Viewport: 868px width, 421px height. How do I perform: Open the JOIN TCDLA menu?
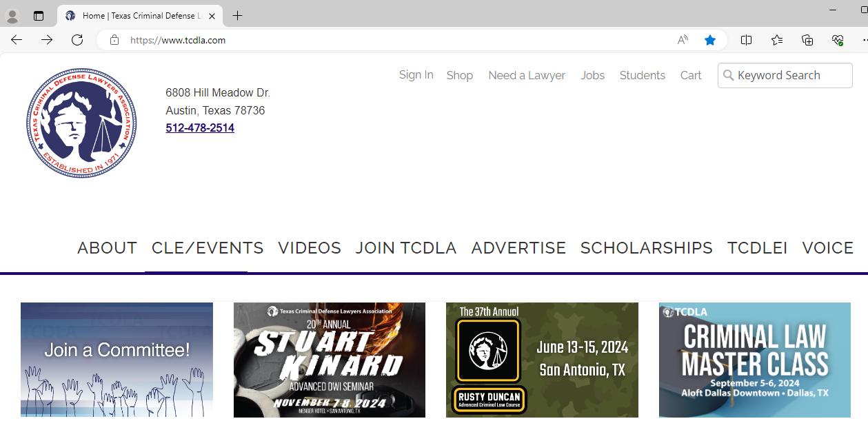tap(406, 248)
